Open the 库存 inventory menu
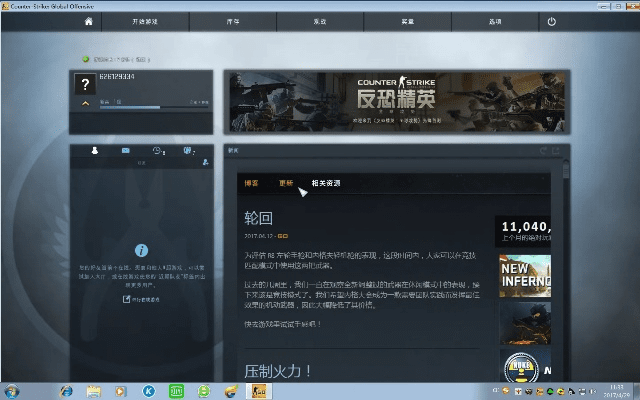This screenshot has width=640, height=400. click(x=233, y=22)
